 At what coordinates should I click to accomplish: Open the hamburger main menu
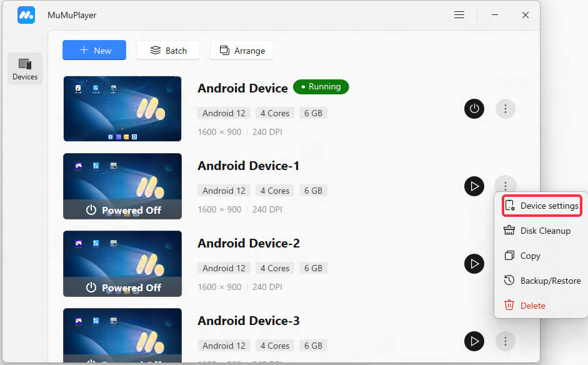point(459,15)
